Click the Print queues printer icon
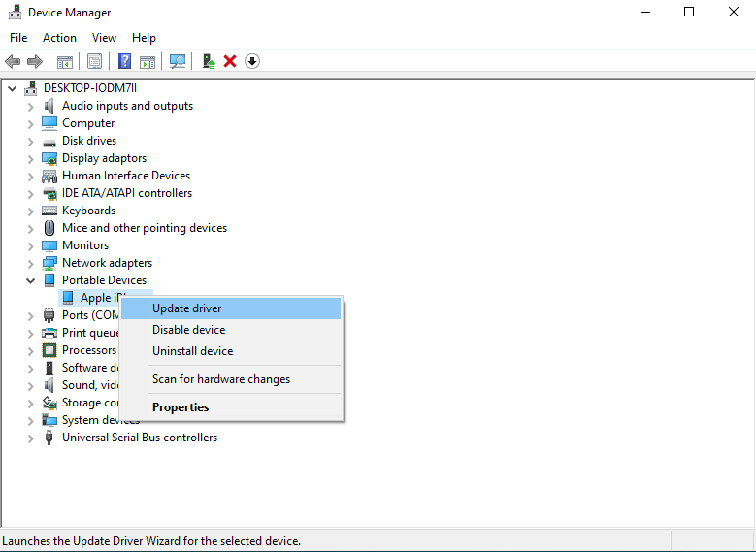This screenshot has height=552, width=756. click(x=49, y=333)
